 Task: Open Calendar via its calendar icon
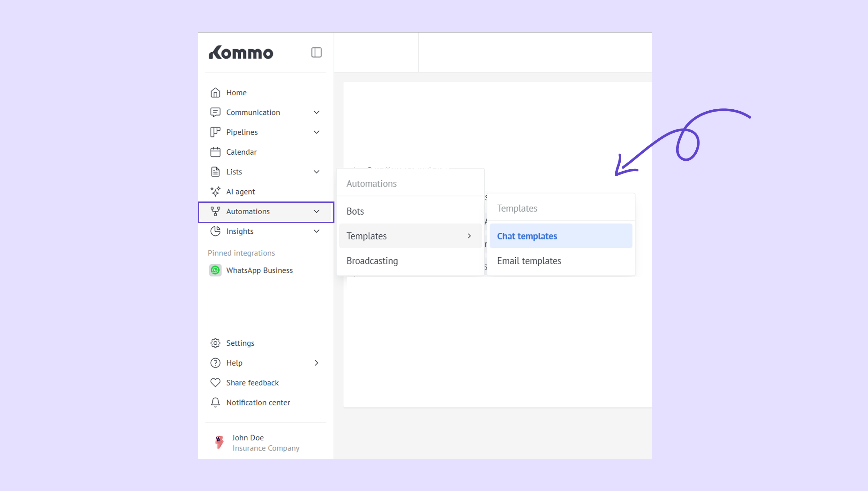(x=215, y=152)
